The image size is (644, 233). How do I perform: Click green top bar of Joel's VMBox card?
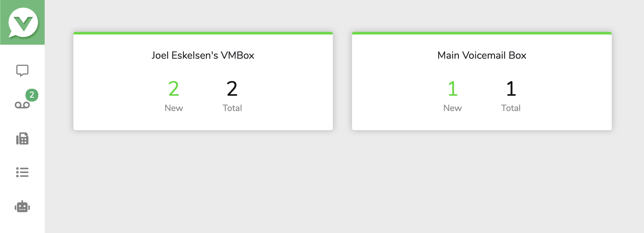coord(203,33)
